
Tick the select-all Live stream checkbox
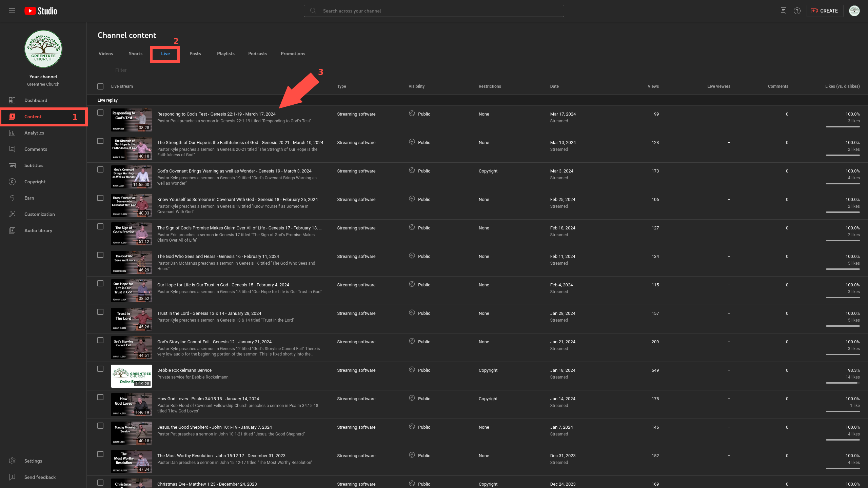pyautogui.click(x=100, y=86)
